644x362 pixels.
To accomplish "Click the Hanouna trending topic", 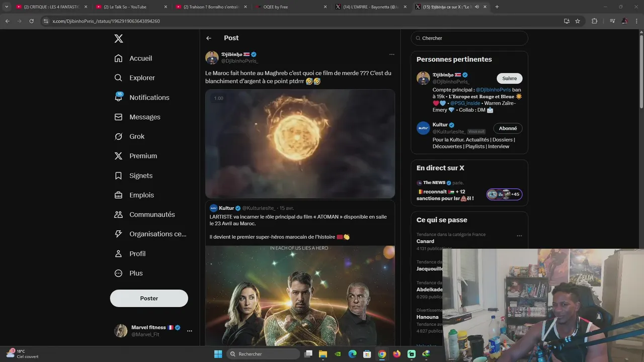I will pos(428,317).
